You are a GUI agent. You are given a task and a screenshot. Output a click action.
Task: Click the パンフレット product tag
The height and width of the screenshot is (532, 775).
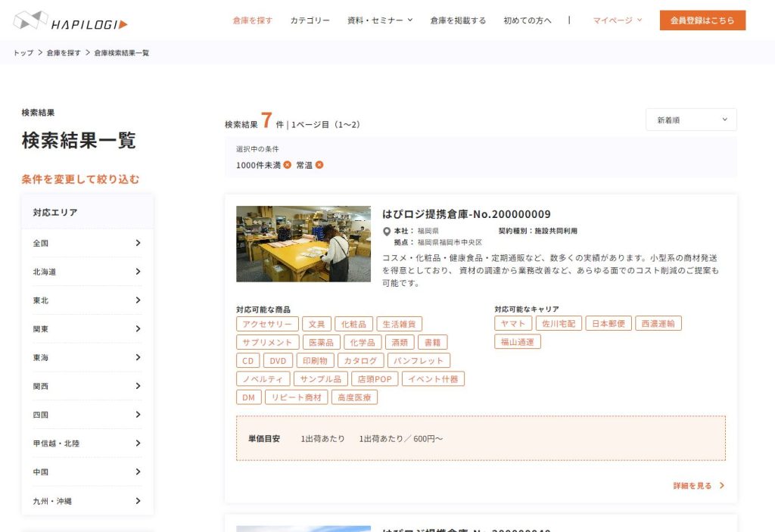point(419,360)
